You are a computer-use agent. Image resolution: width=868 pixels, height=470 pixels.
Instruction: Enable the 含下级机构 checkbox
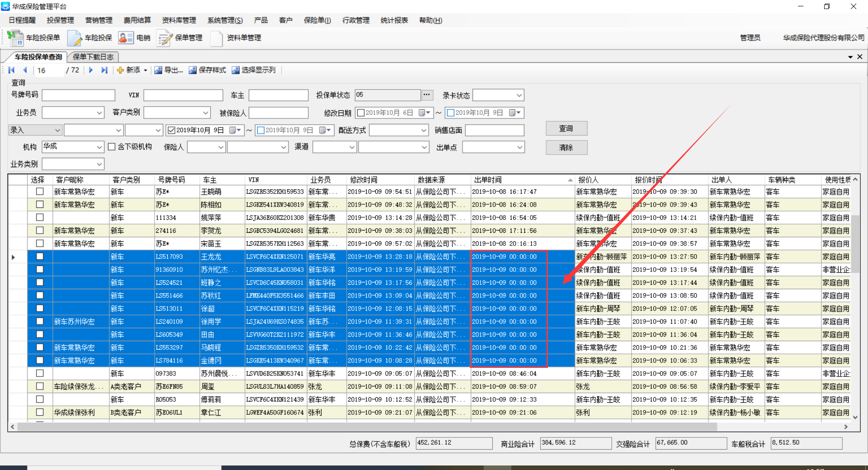click(112, 147)
